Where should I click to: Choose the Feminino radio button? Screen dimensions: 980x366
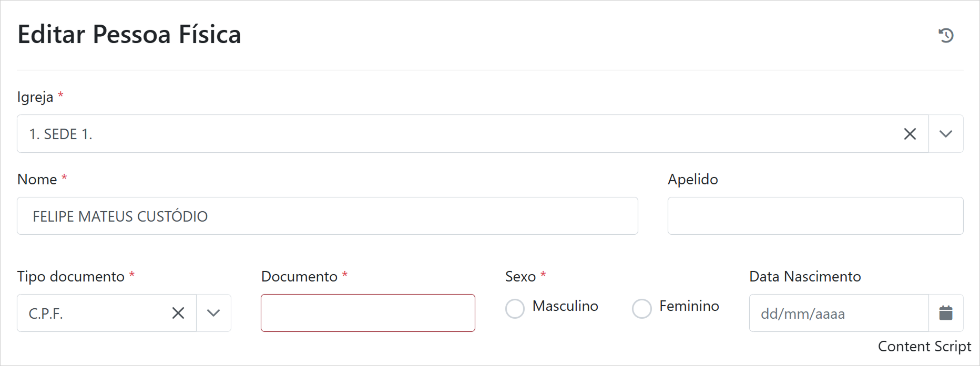(642, 308)
